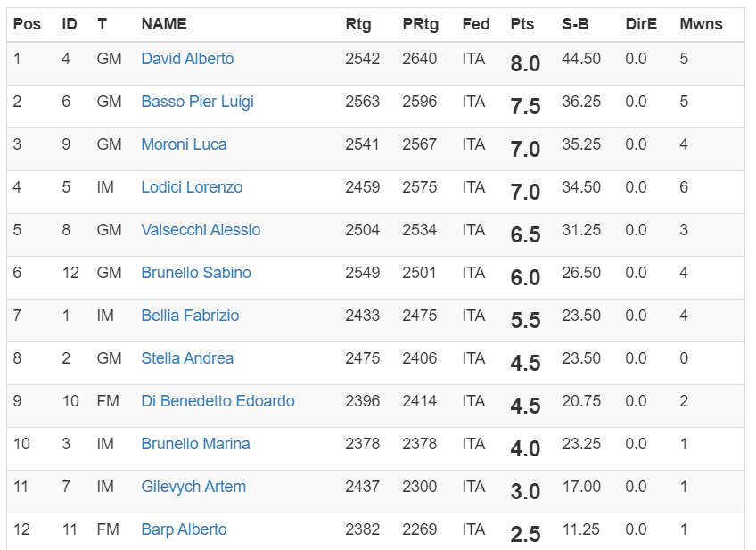Open Bellia Fabrizio player link
Screen dimensions: 756x550
pos(190,316)
